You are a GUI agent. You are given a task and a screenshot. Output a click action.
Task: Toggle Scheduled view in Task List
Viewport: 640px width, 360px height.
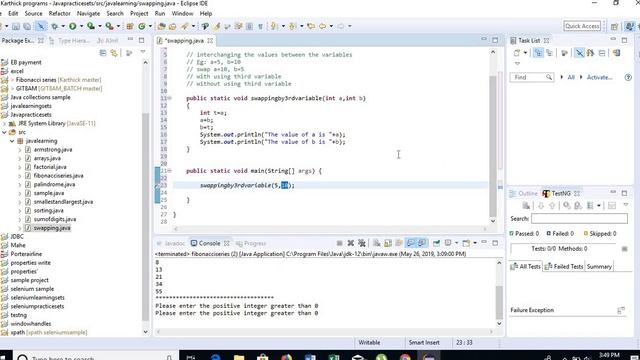[x=549, y=53]
